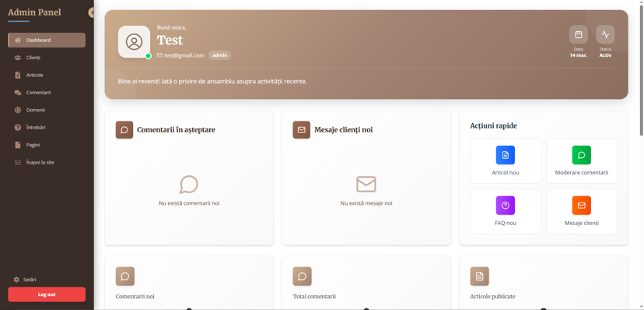Click the Comentarii chat bubbles icon
The image size is (644, 310).
(x=18, y=93)
